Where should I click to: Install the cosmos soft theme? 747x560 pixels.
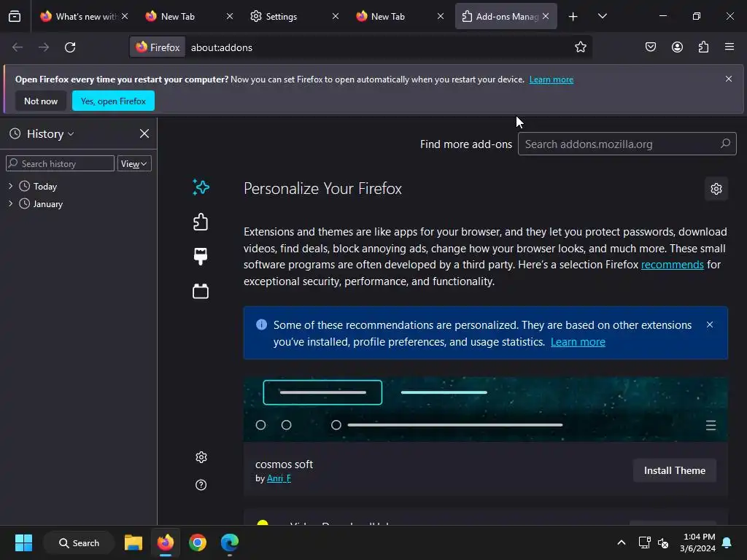click(675, 470)
